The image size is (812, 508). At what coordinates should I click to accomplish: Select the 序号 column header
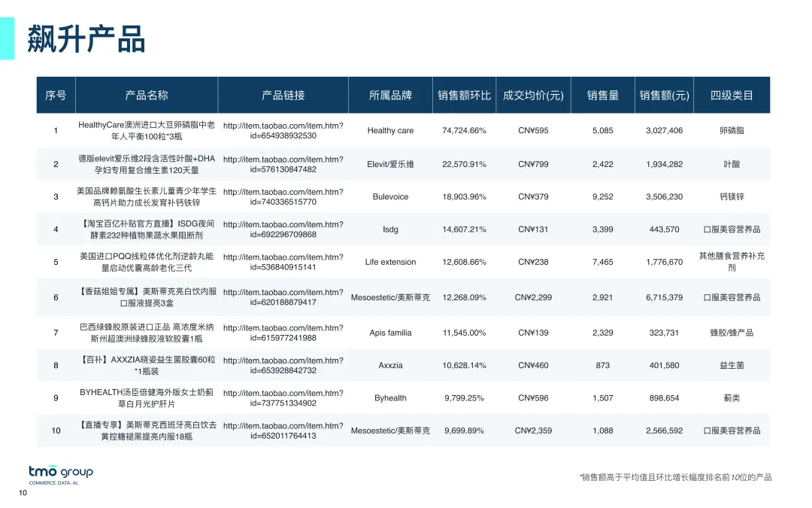[56, 96]
